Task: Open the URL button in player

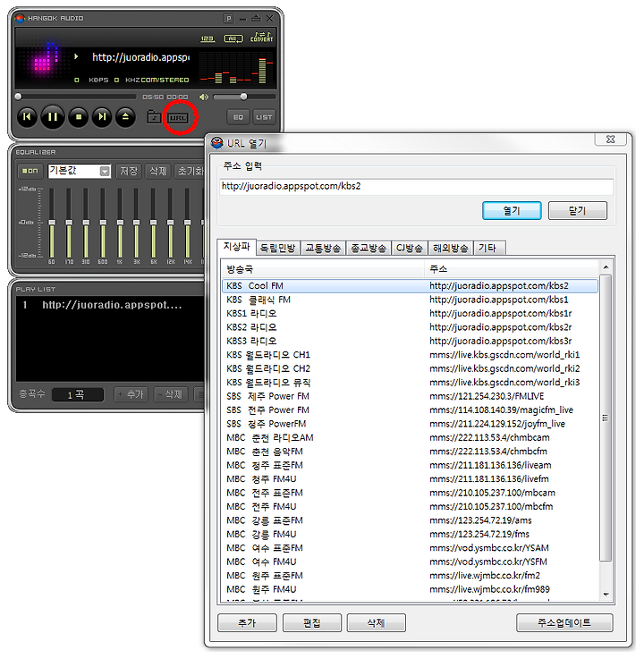Action: tap(178, 118)
